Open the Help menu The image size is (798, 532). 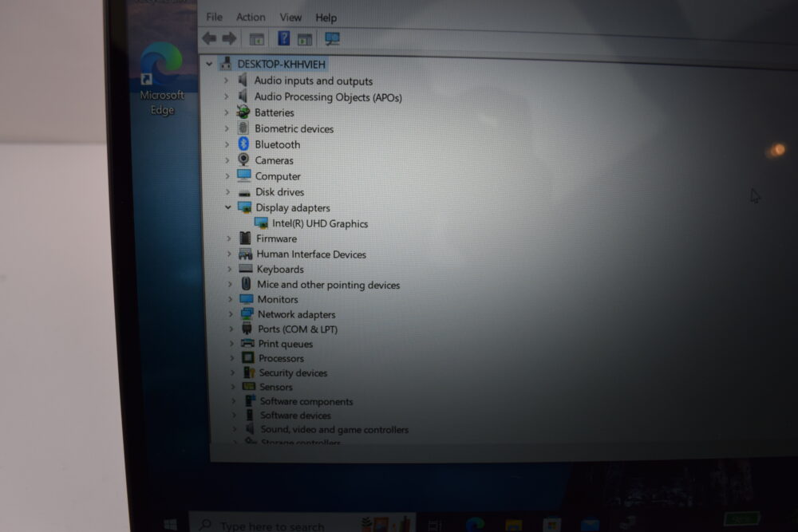(x=326, y=18)
